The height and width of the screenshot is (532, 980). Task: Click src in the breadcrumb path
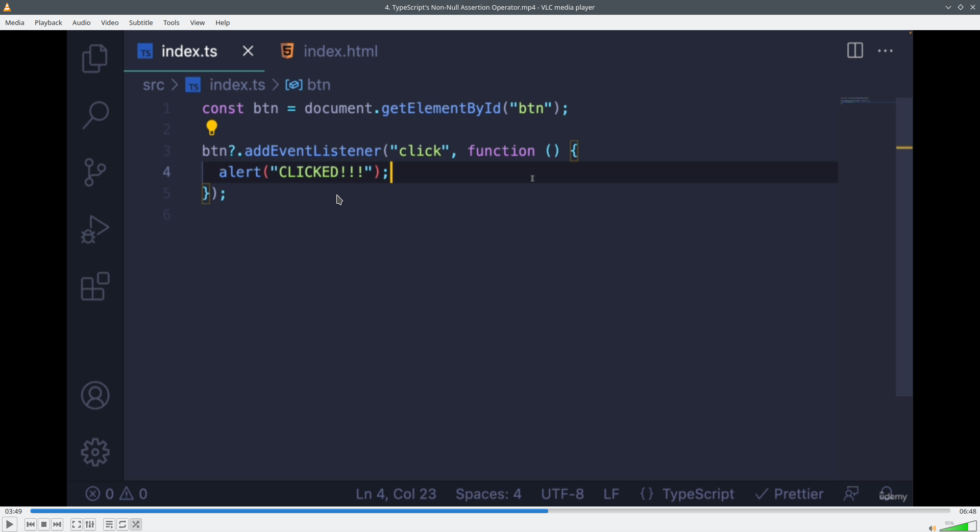pos(154,85)
